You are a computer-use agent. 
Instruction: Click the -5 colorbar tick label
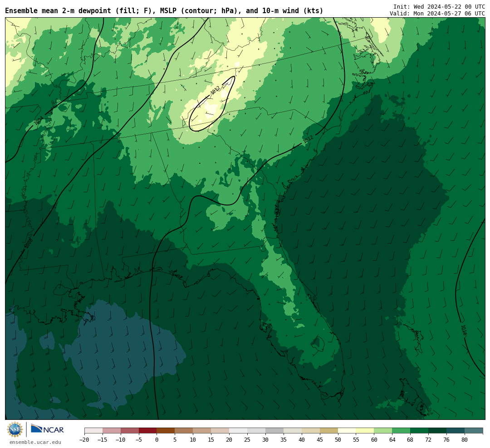pyautogui.click(x=139, y=440)
